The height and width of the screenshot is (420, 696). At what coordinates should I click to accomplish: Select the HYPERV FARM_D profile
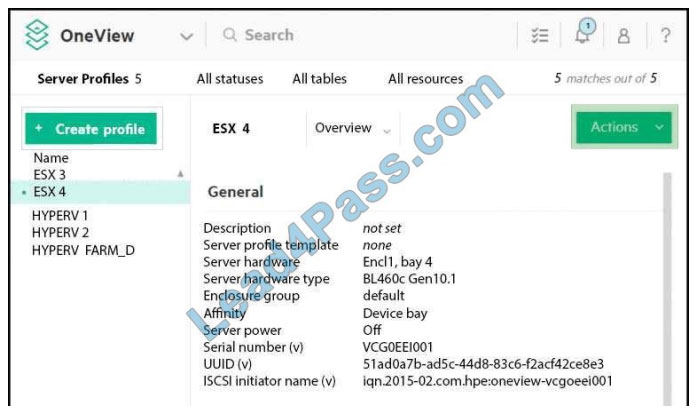pyautogui.click(x=83, y=250)
